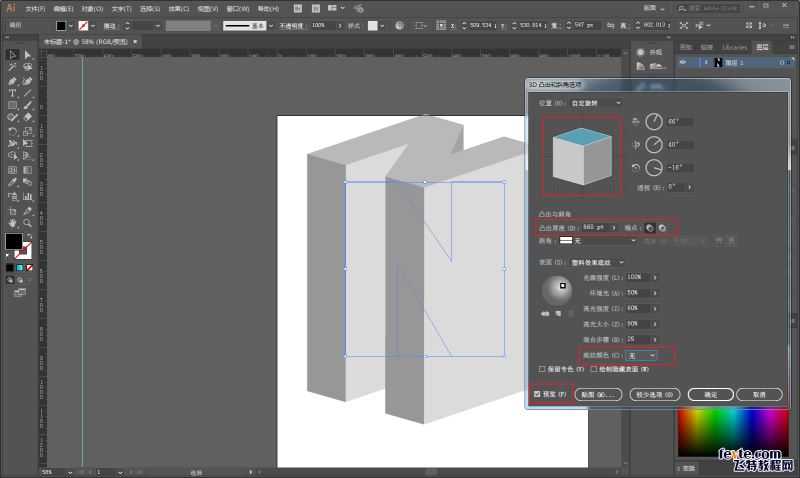
Task: Click the 取消 button in 3D dialog
Action: (758, 395)
